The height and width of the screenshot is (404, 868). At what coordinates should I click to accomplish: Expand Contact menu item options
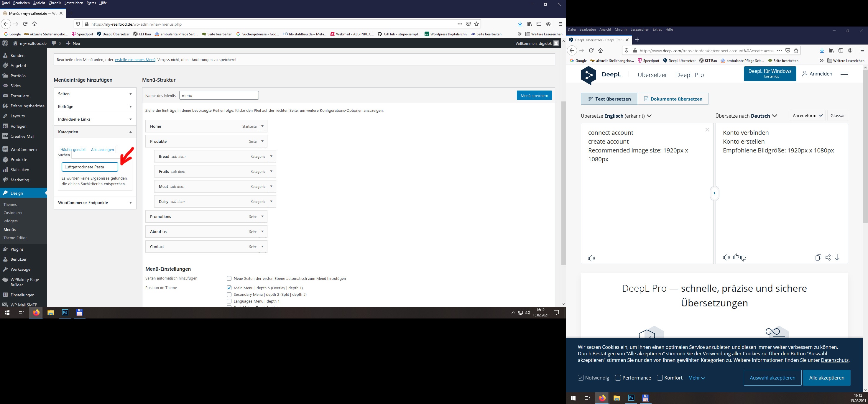262,247
